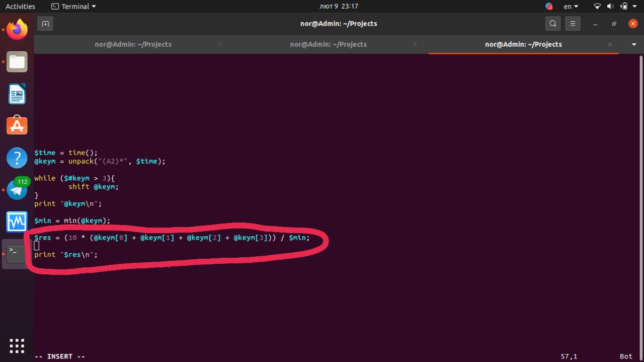
Task: Click the nor@Admin: ~/Projects window title
Action: coord(338,24)
